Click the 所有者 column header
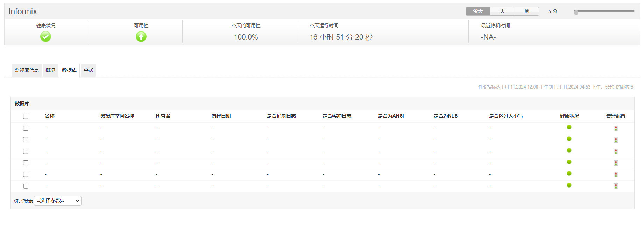Screen dimensions: 644x226 click(x=163, y=116)
